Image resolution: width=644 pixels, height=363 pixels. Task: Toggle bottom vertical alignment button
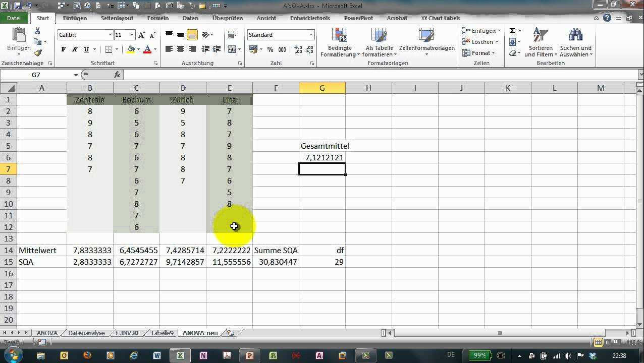(192, 35)
